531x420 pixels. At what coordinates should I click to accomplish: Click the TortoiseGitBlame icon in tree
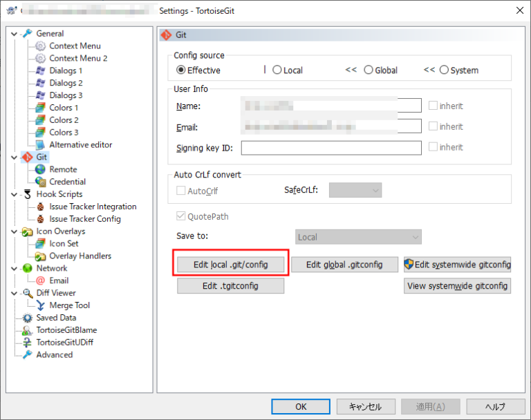(x=28, y=330)
